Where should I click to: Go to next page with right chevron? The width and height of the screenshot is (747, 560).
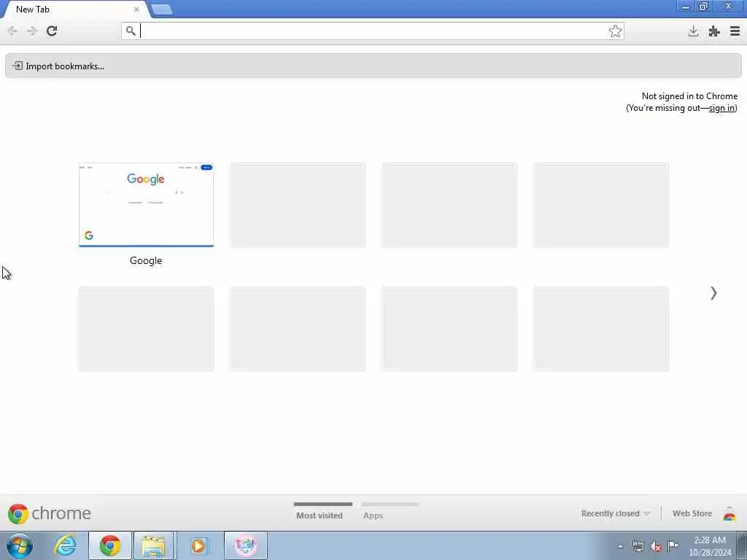click(713, 293)
